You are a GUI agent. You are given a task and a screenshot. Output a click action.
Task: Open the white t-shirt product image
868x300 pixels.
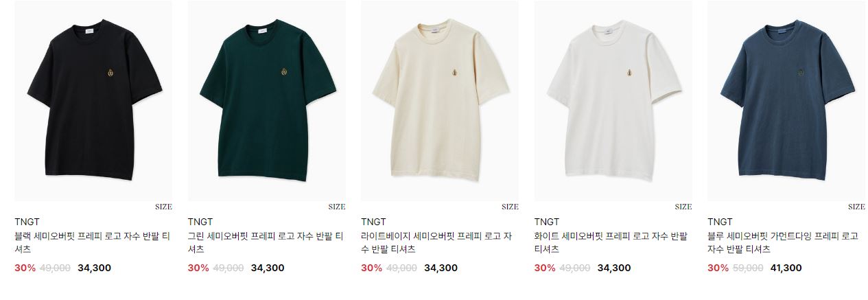click(613, 101)
